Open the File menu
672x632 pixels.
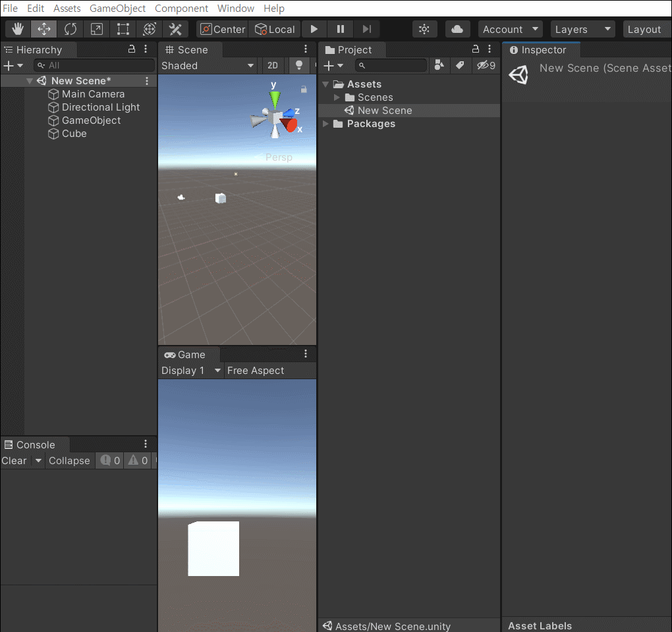coord(11,8)
